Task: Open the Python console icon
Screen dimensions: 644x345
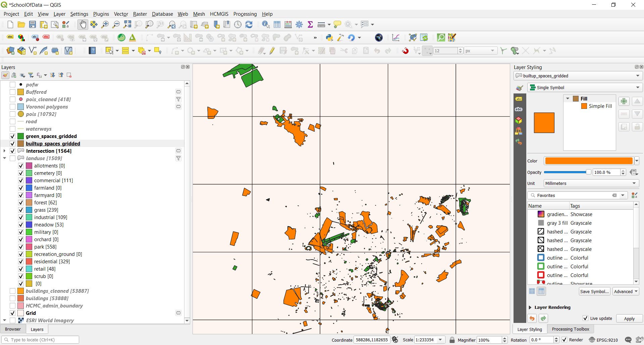Action: (x=329, y=38)
